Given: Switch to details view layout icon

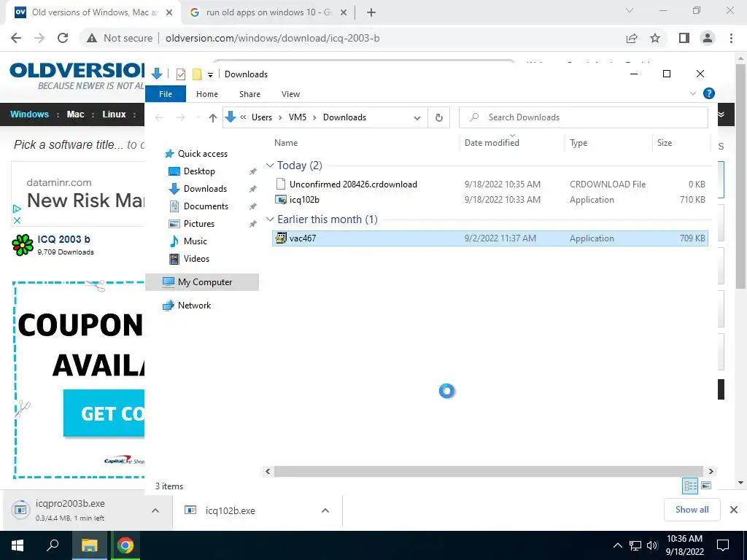Looking at the screenshot, I should 690,485.
